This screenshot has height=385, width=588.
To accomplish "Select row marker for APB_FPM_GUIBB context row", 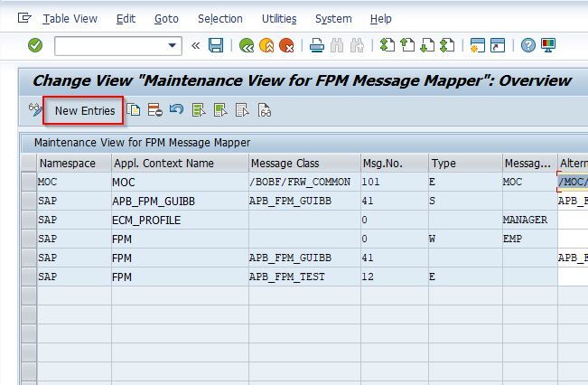I will (29, 201).
